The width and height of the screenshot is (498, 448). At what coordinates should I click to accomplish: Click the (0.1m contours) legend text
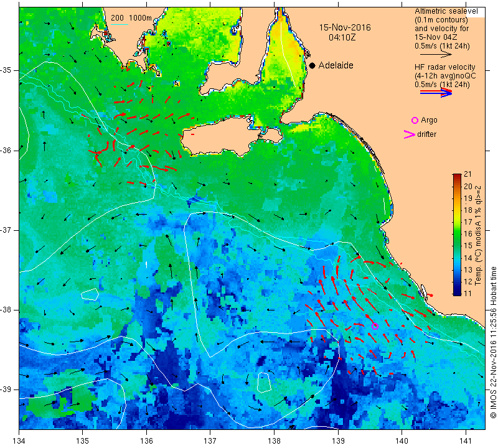(x=441, y=20)
